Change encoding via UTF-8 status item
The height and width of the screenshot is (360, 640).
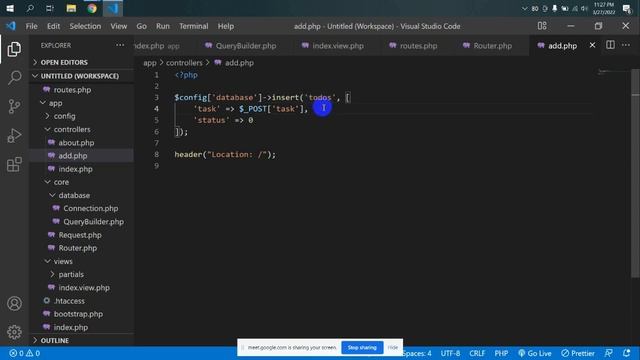(450, 353)
